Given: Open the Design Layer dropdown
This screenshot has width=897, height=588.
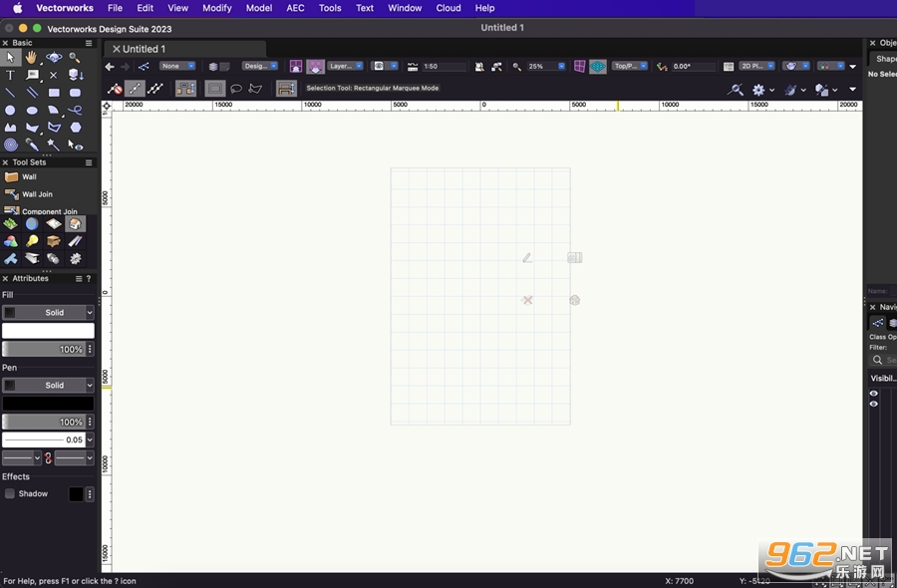Looking at the screenshot, I should click(260, 66).
